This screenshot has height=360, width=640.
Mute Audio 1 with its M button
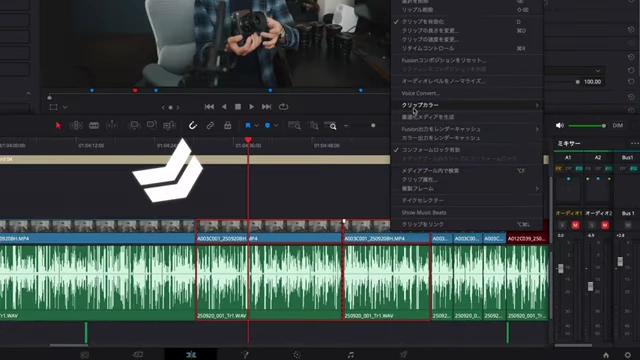click(575, 225)
